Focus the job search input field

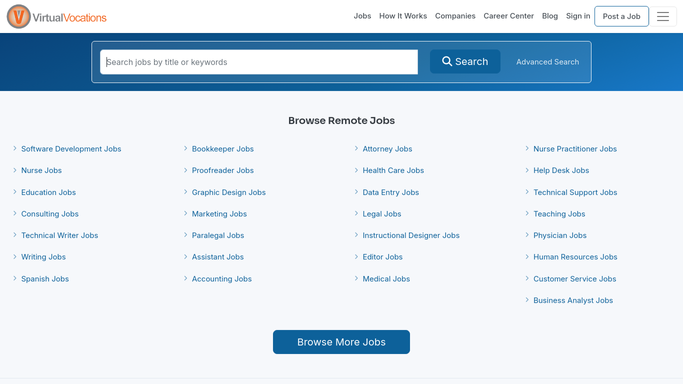pyautogui.click(x=259, y=62)
